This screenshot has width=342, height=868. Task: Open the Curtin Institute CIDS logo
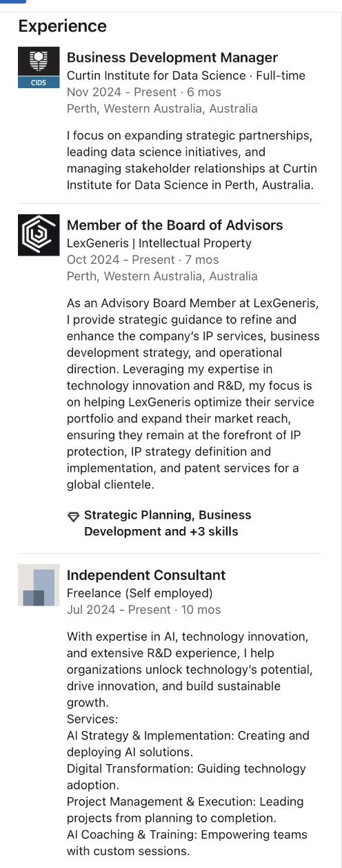[x=39, y=68]
